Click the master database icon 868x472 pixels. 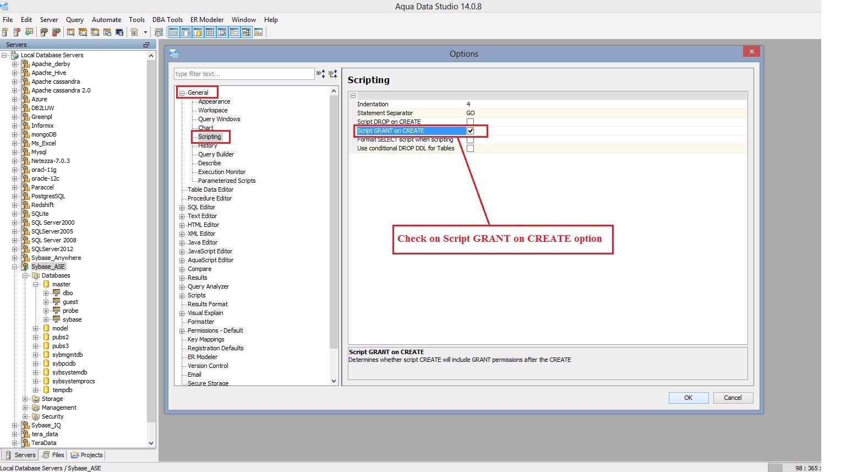[x=46, y=284]
